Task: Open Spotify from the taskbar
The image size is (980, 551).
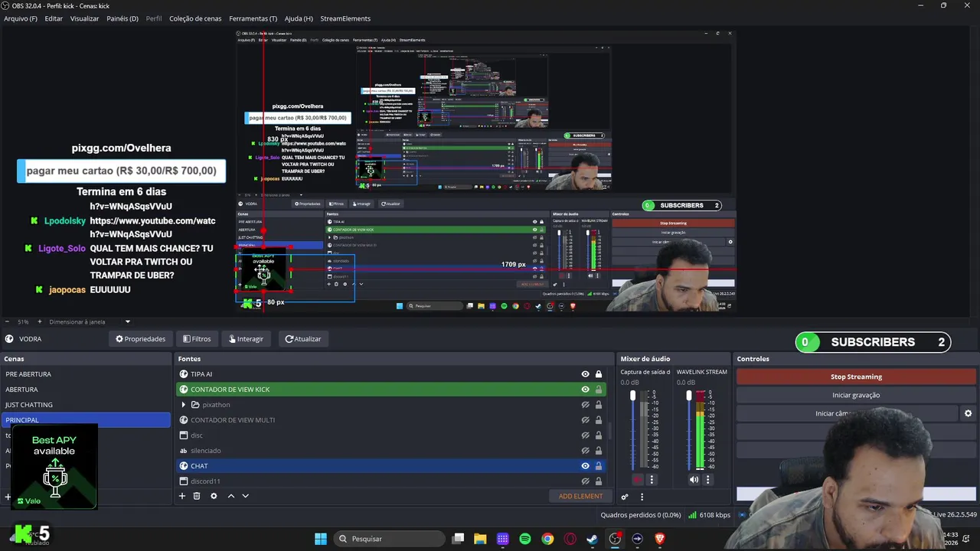Action: point(525,539)
